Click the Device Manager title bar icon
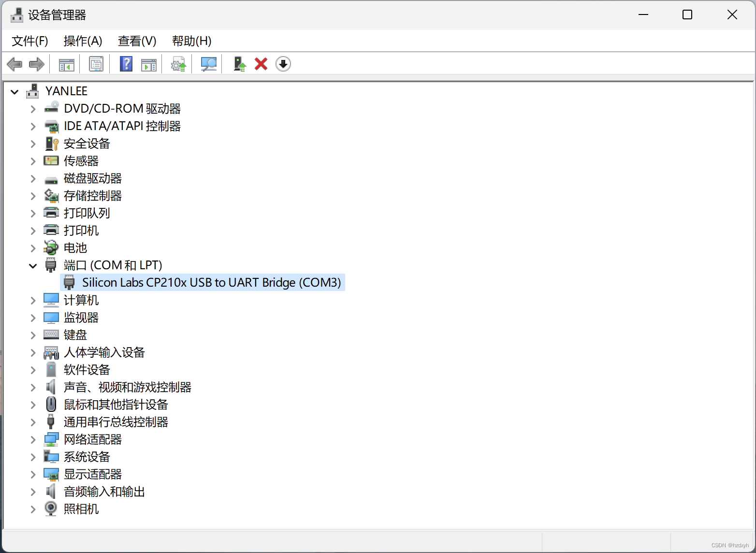Image resolution: width=756 pixels, height=553 pixels. (17, 15)
